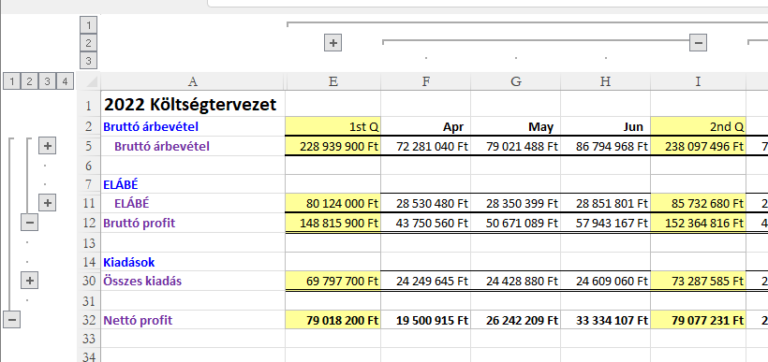Select cell with 28 530 480 Ft
Screen dimensions: 768x362
pos(426,203)
